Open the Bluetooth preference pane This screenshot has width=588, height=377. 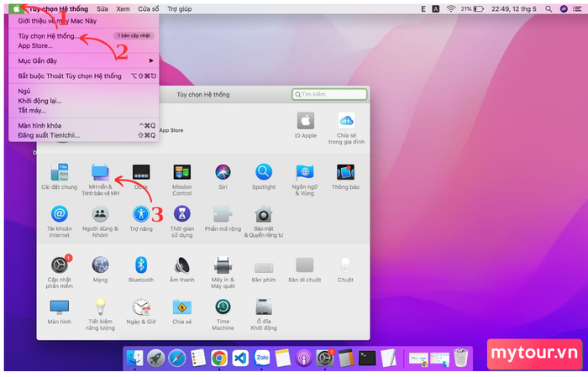point(141,265)
